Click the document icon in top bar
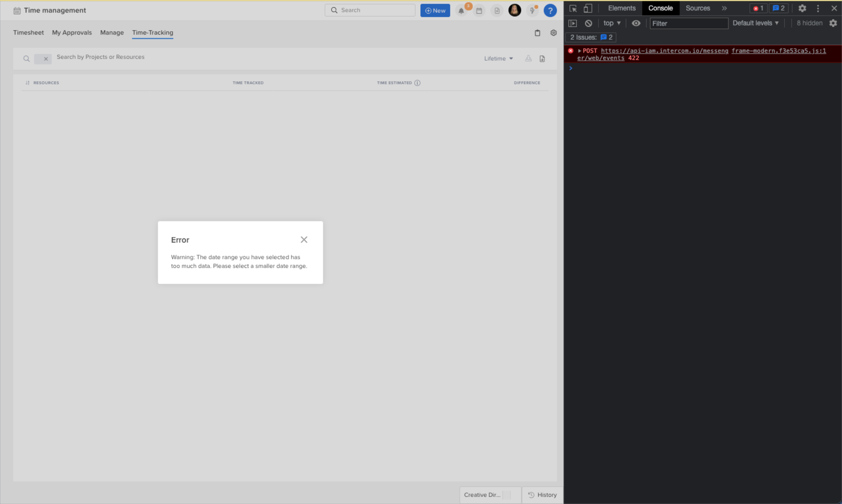Screen dimensions: 842x504 click(x=497, y=10)
